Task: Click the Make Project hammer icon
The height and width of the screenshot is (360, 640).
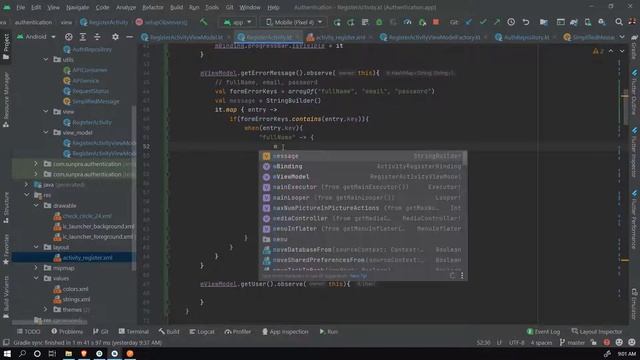Action: pos(203,22)
